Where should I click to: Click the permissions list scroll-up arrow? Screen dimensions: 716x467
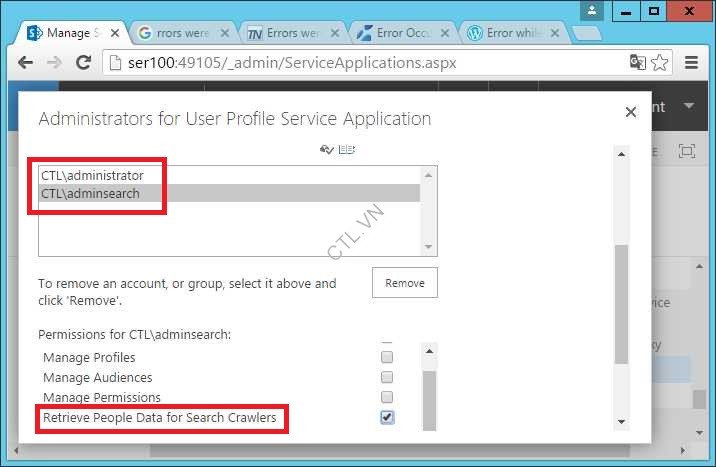coord(429,350)
